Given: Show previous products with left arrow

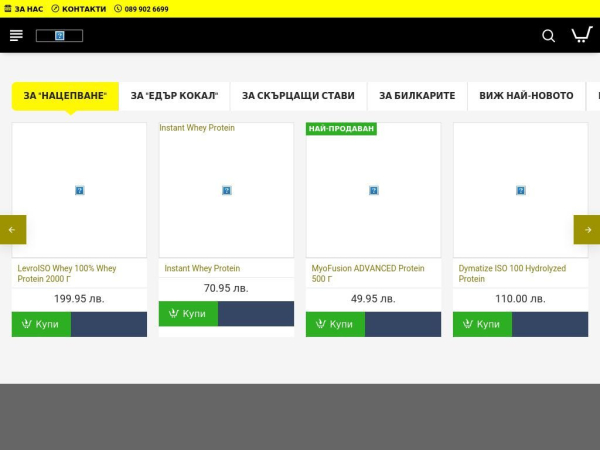Looking at the screenshot, I should coord(13,230).
